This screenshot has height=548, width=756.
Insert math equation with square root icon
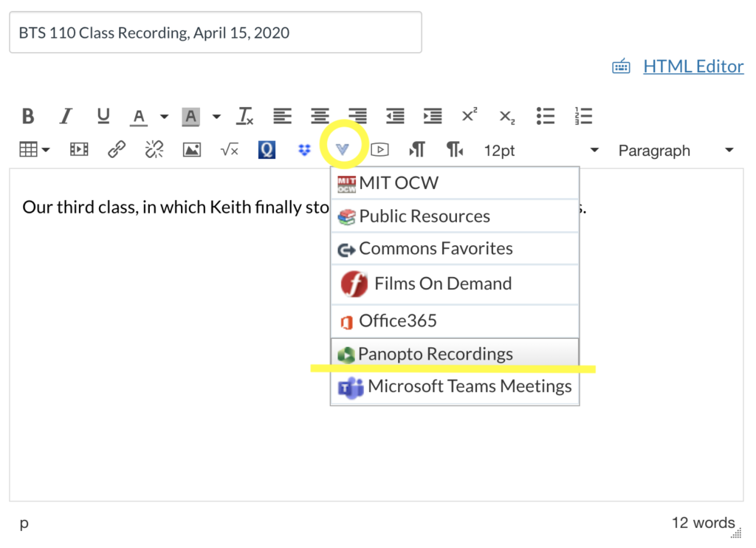coord(230,150)
